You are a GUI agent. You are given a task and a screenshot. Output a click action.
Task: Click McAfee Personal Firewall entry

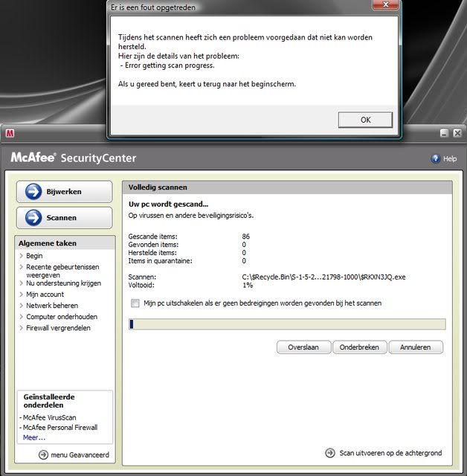[60, 428]
